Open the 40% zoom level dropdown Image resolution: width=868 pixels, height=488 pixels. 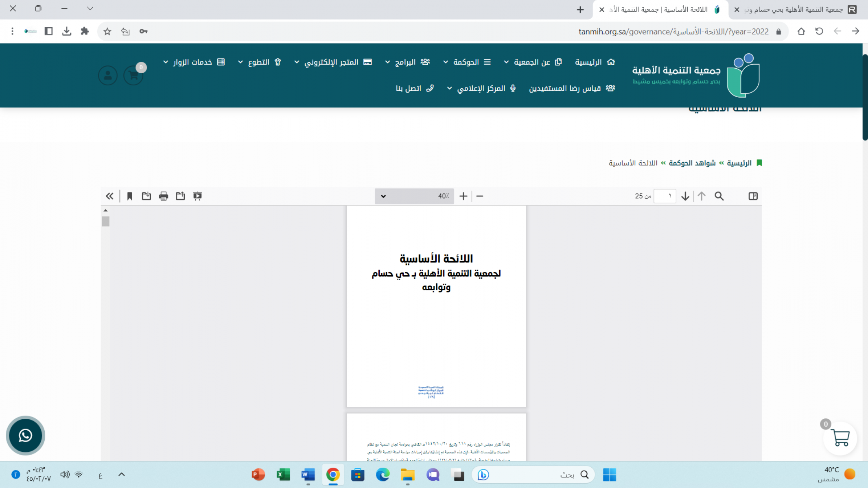pos(414,196)
